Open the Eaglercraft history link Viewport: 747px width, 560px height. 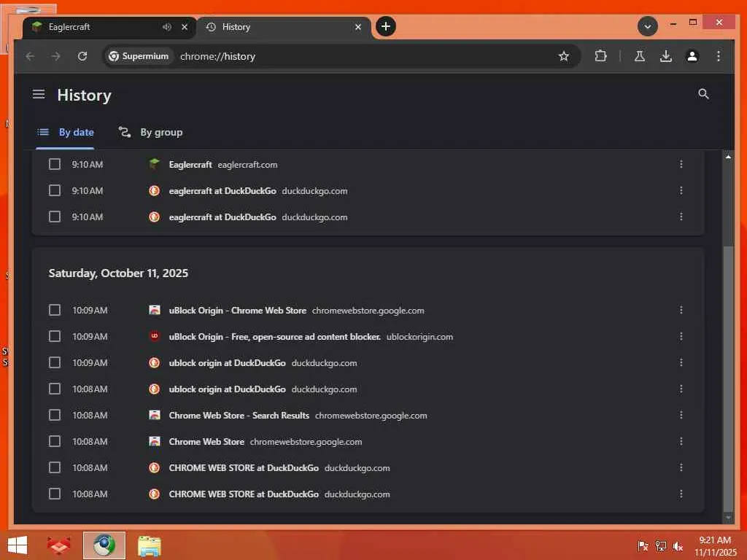190,164
